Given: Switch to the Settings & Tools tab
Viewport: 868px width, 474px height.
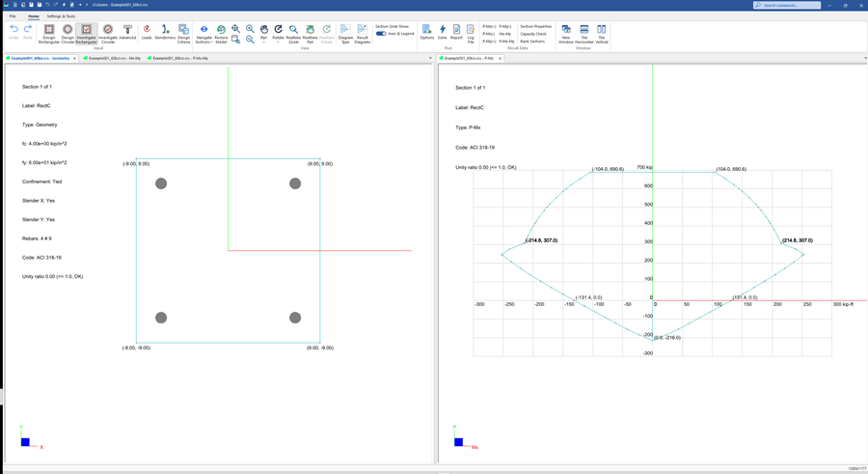Looking at the screenshot, I should point(61,16).
